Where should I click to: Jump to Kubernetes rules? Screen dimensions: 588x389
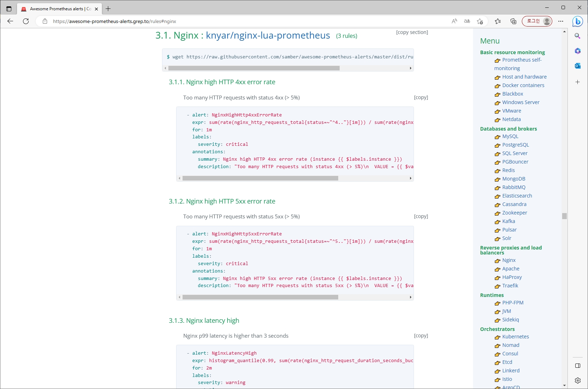(x=515, y=337)
